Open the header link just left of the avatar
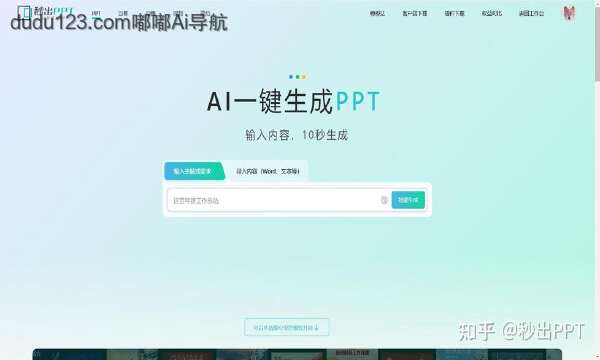Viewport: 600px width, 360px height. click(x=531, y=13)
